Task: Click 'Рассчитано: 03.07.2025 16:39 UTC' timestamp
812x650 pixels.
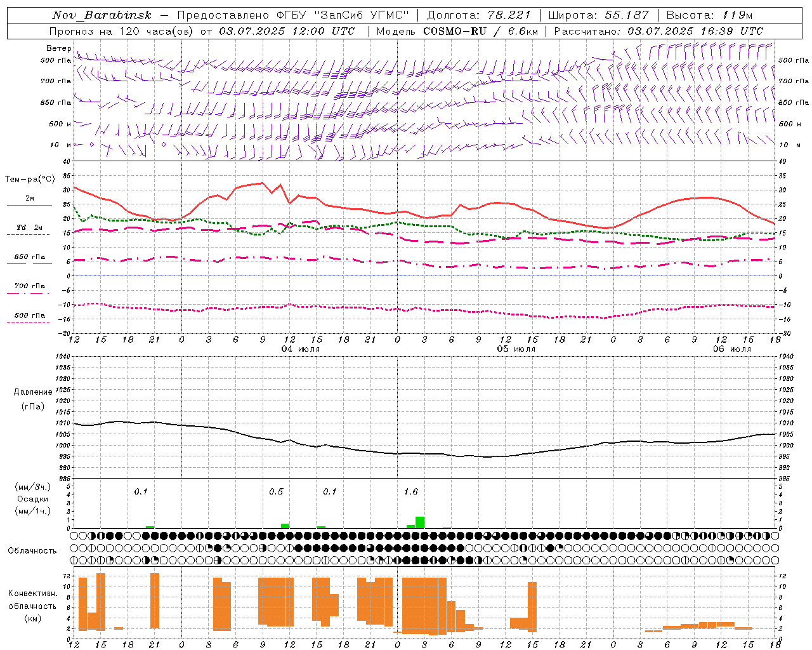Action: tap(658, 31)
